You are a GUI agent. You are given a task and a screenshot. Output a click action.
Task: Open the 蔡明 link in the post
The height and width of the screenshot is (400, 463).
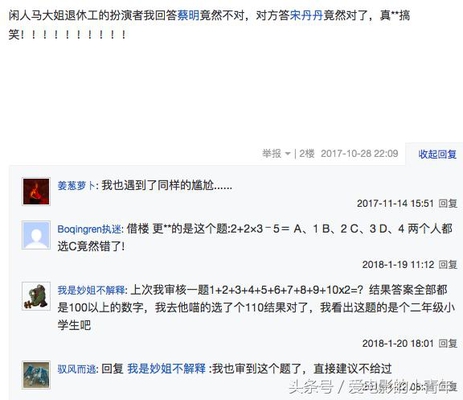(188, 16)
